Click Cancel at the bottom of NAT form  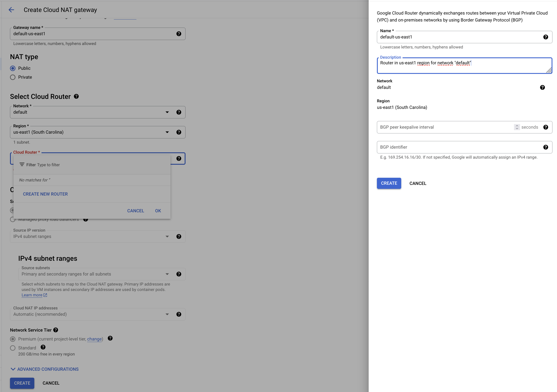tap(51, 383)
